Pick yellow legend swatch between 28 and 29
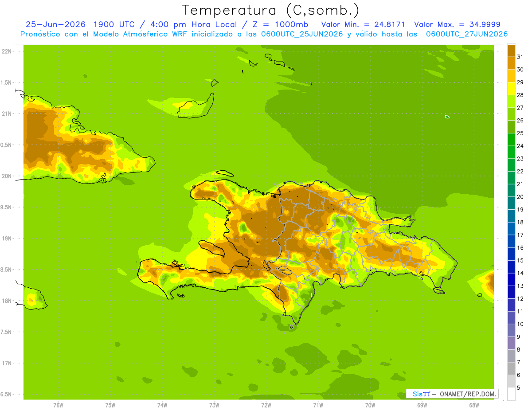The width and height of the screenshot is (532, 411). (x=511, y=89)
